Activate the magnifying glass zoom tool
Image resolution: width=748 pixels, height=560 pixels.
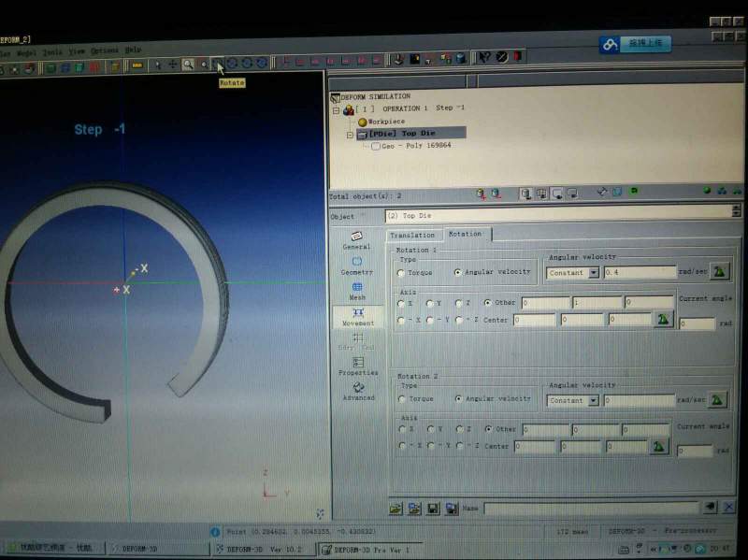[x=188, y=65]
